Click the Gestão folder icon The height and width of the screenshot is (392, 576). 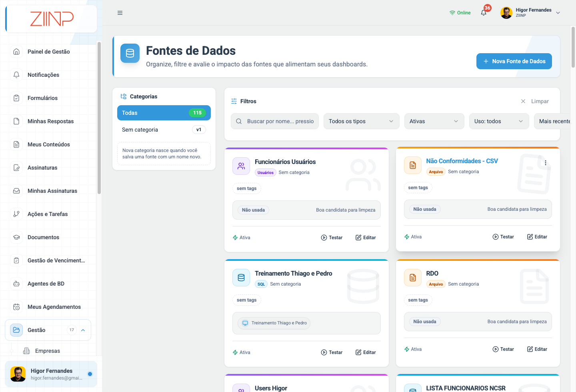pyautogui.click(x=16, y=330)
